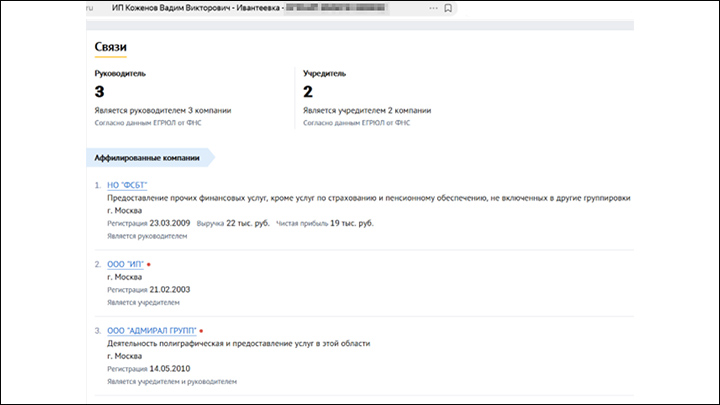The width and height of the screenshot is (720, 405).
Task: Open the three-dots menu in the address bar
Action: 433,8
